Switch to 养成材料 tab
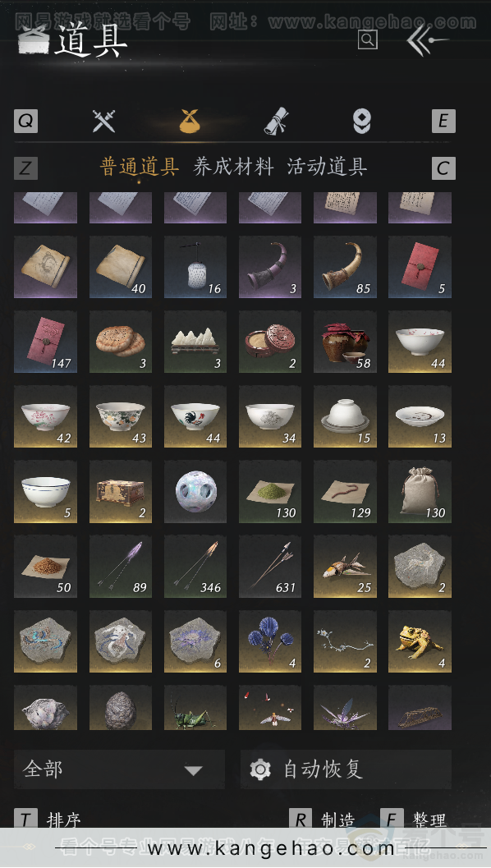The height and width of the screenshot is (868, 491). (x=233, y=167)
